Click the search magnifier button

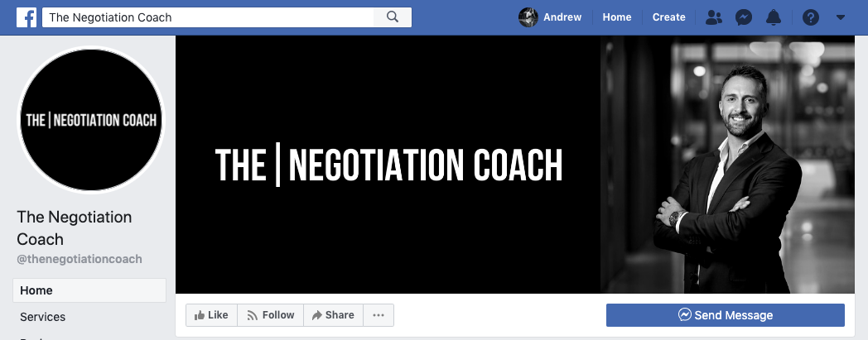click(x=393, y=17)
